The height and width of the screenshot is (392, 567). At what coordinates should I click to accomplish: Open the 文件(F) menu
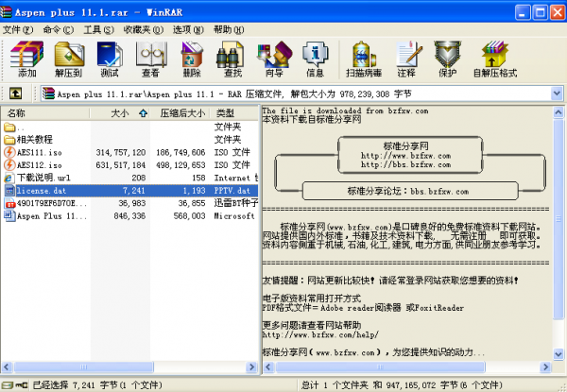(x=17, y=29)
